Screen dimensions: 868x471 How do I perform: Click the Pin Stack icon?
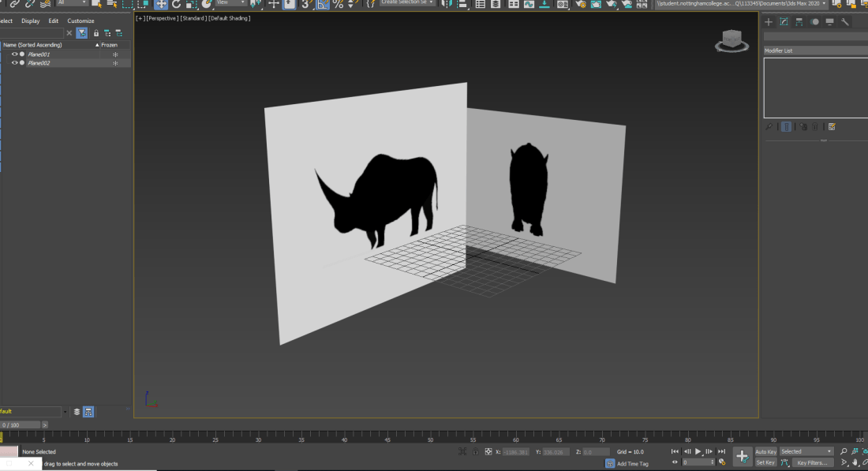(769, 126)
